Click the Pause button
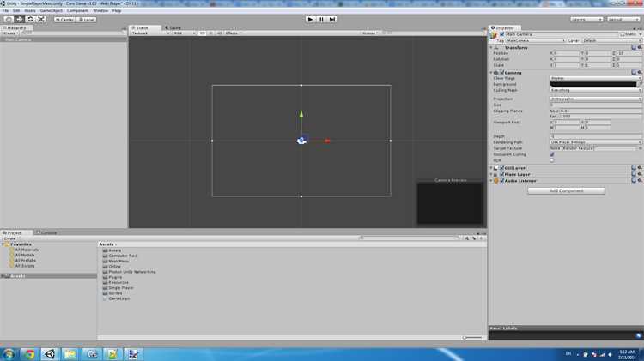 [x=322, y=19]
